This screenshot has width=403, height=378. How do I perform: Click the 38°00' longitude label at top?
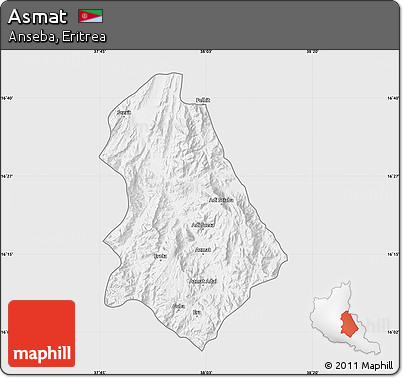(206, 52)
